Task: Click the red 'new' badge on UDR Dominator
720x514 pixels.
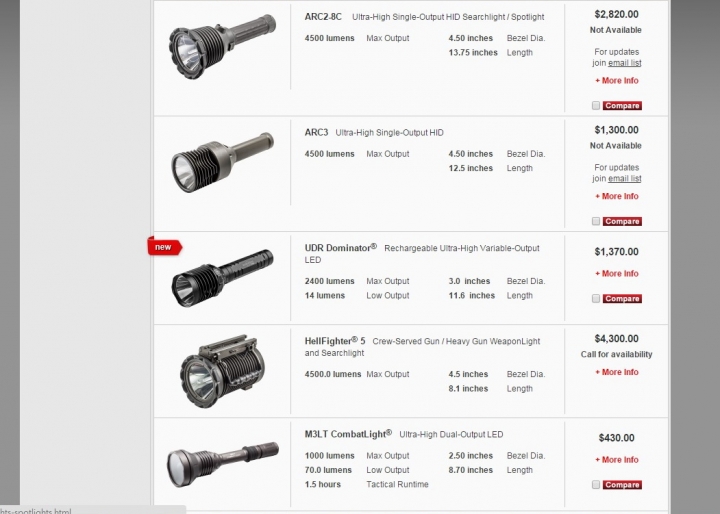Action: coord(164,247)
